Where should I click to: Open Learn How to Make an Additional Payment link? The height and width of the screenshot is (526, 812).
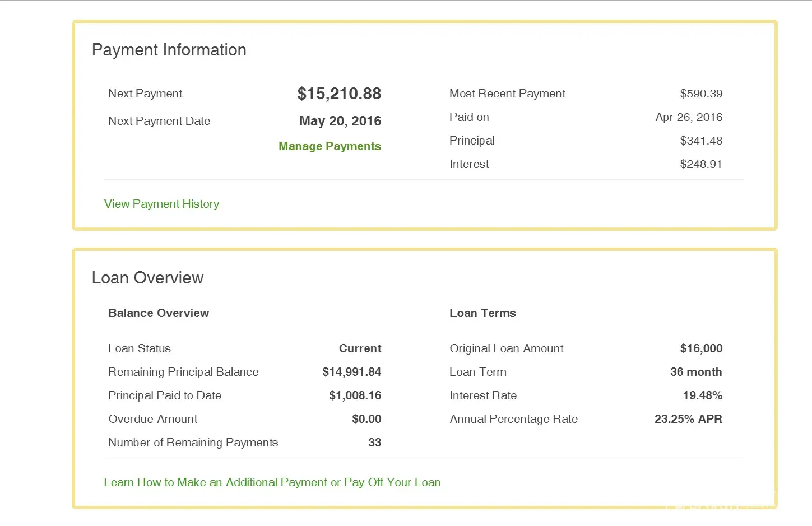[272, 482]
